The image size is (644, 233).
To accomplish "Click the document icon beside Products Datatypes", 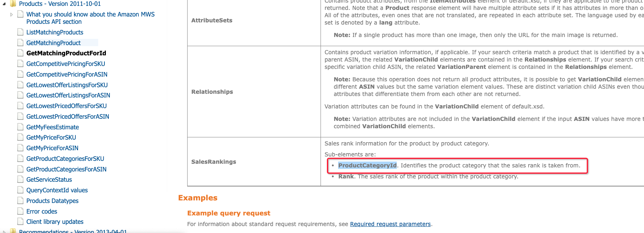I will pos(20,201).
